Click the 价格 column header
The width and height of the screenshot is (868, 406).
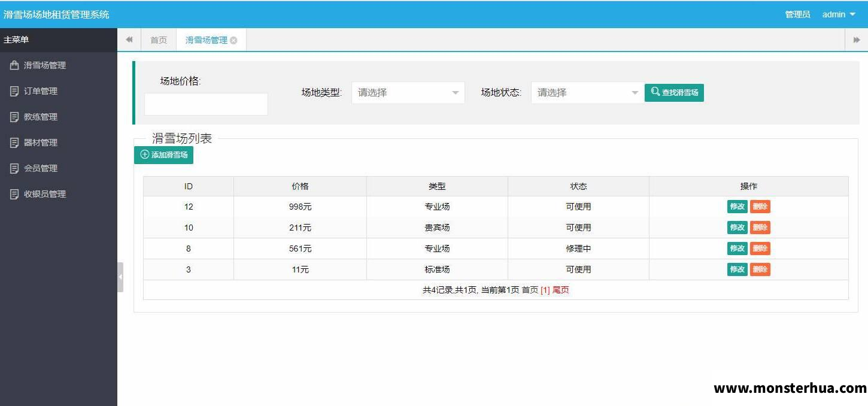click(300, 186)
